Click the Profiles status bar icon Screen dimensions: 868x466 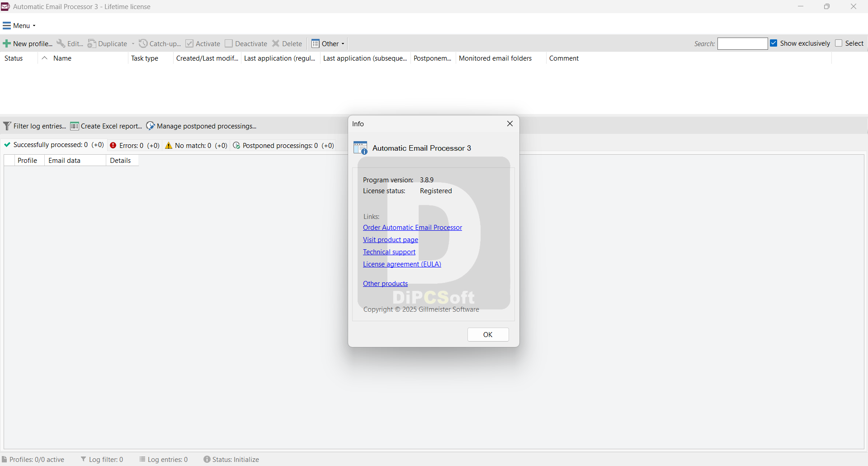click(x=5, y=459)
